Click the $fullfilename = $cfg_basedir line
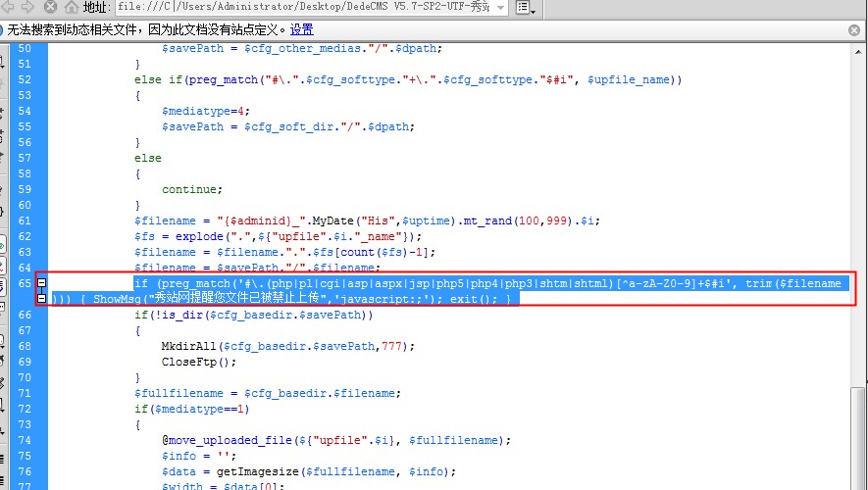 (268, 393)
